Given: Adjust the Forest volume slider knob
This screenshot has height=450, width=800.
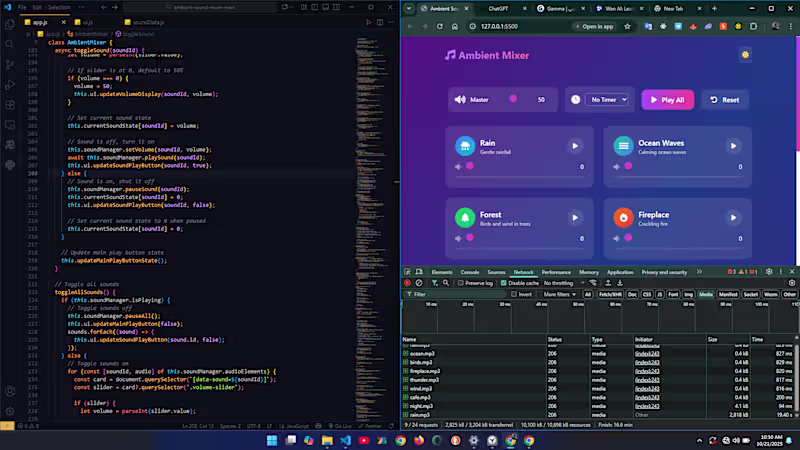Looking at the screenshot, I should point(470,237).
